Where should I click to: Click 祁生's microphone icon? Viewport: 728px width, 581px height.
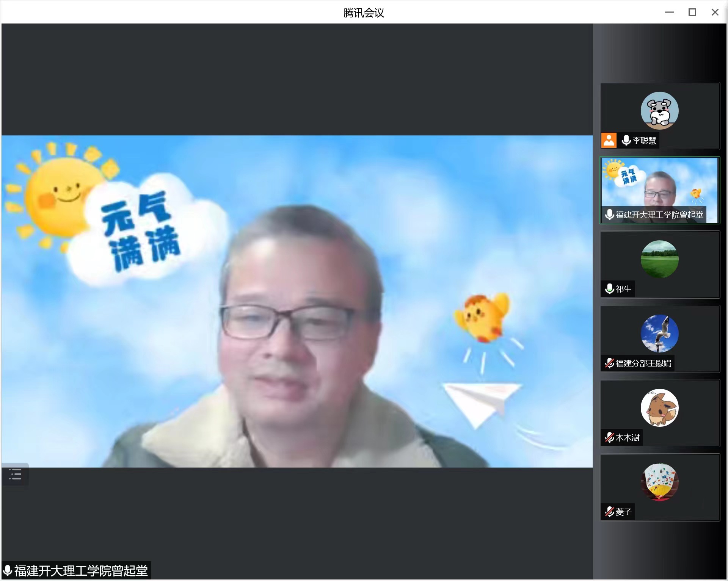[610, 289]
